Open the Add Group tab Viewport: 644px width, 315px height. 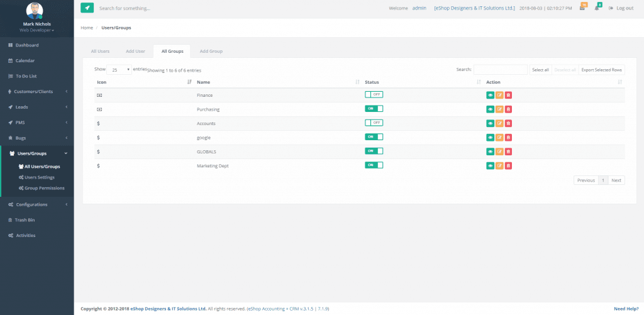coord(211,51)
